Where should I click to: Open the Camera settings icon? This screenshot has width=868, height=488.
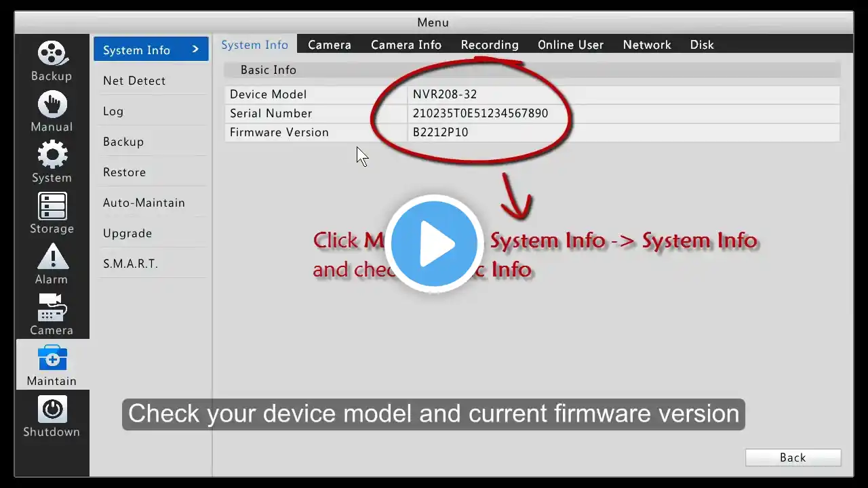tap(52, 308)
